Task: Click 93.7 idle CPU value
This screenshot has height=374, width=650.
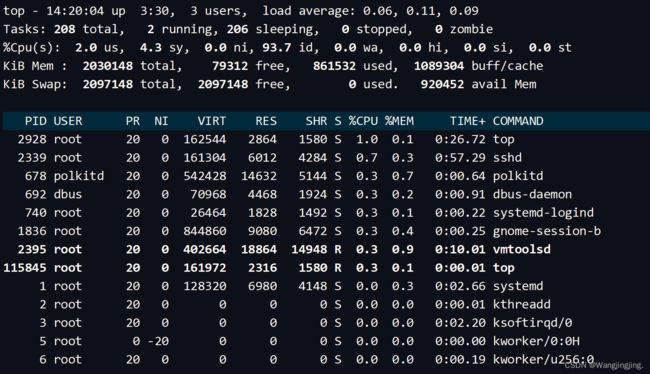Action: point(276,47)
